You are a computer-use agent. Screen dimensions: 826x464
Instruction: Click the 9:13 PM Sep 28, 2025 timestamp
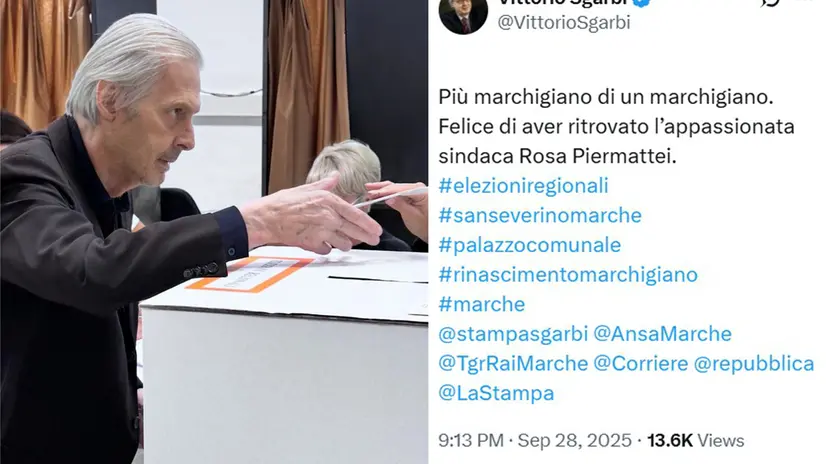535,440
